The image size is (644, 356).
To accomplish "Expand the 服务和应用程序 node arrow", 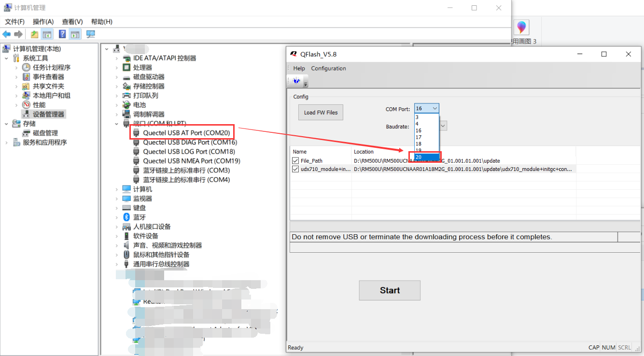I will point(6,142).
